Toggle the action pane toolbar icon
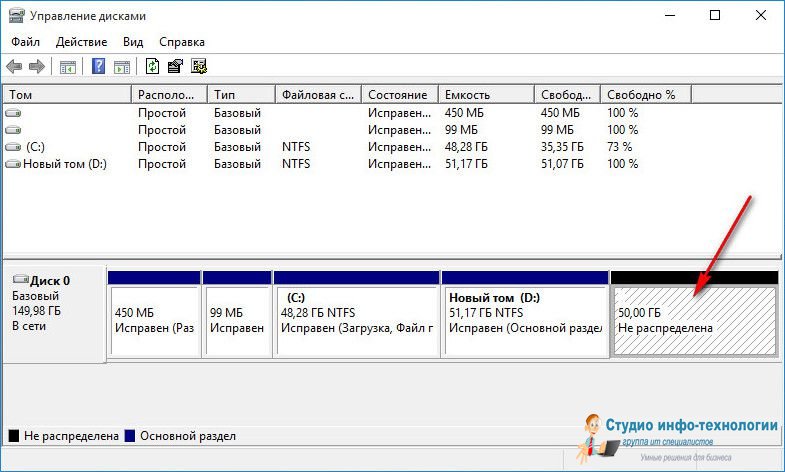 [x=121, y=67]
